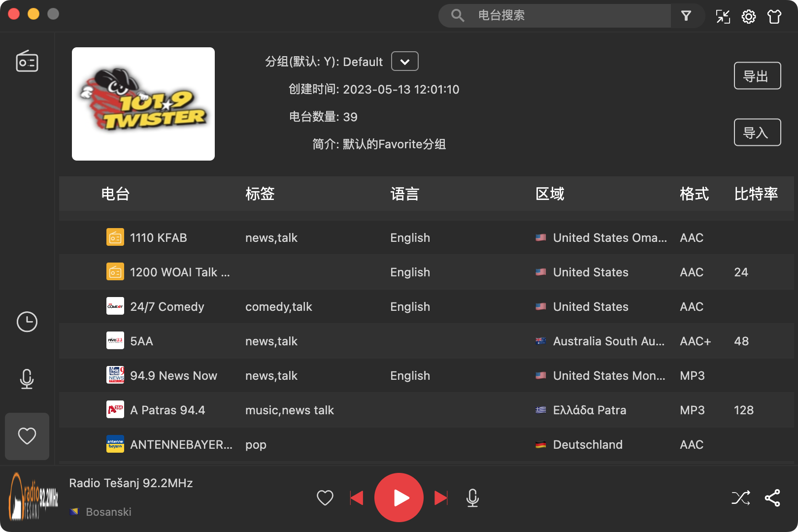
Task: Open the skin theme shirt icon
Action: 774,16
